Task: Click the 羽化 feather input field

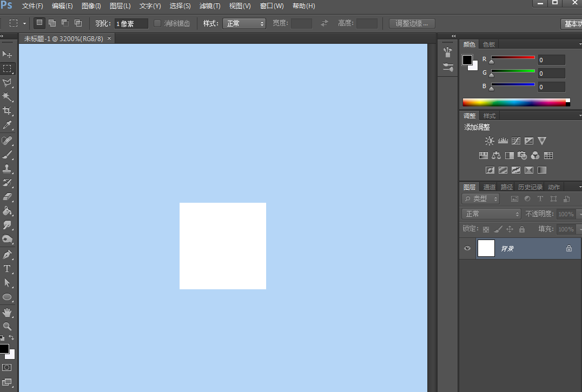Action: pyautogui.click(x=131, y=23)
